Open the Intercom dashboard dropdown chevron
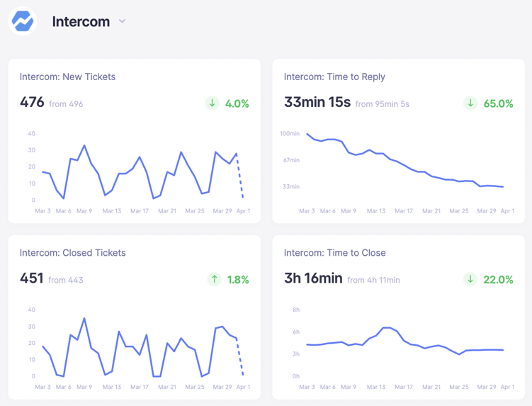This screenshot has height=406, width=532. tap(122, 21)
